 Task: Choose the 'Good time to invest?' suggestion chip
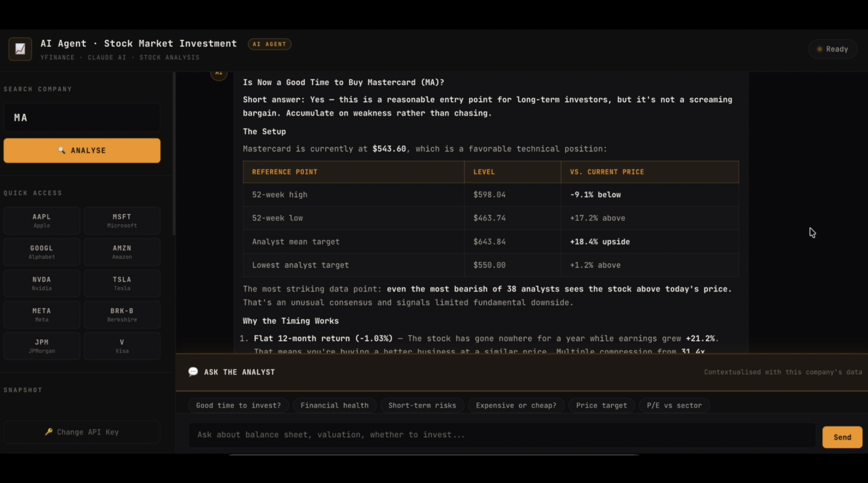(238, 406)
